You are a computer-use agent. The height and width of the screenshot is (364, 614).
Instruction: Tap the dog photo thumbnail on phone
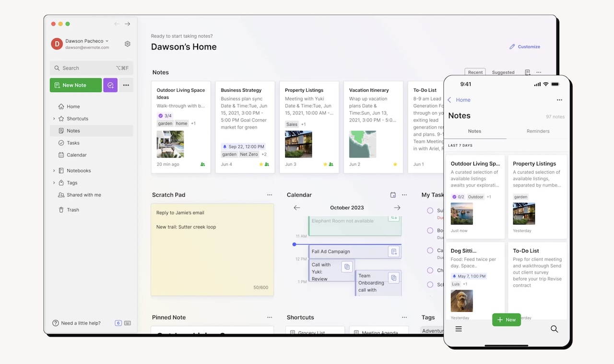[x=462, y=301]
